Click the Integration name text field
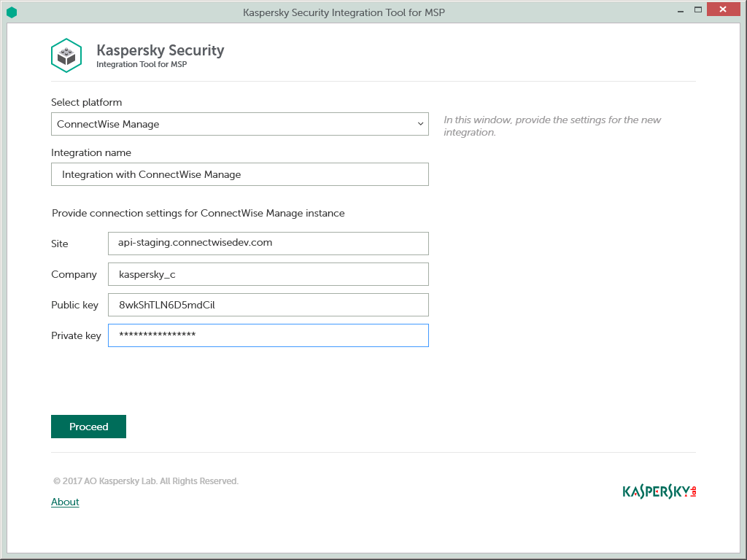Image resolution: width=747 pixels, height=560 pixels. [x=239, y=174]
